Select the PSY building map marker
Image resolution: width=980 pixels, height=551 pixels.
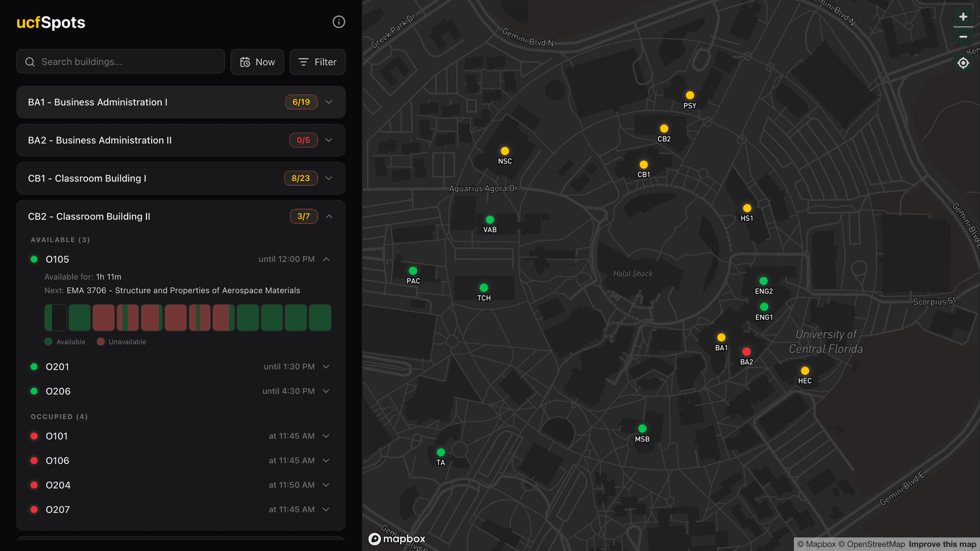690,95
